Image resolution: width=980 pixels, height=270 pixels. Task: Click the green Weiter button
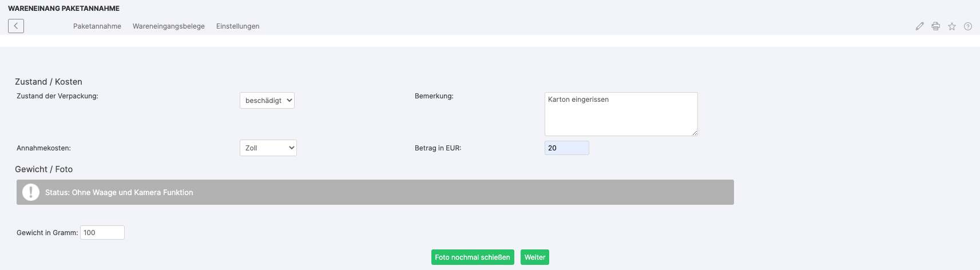[535, 257]
